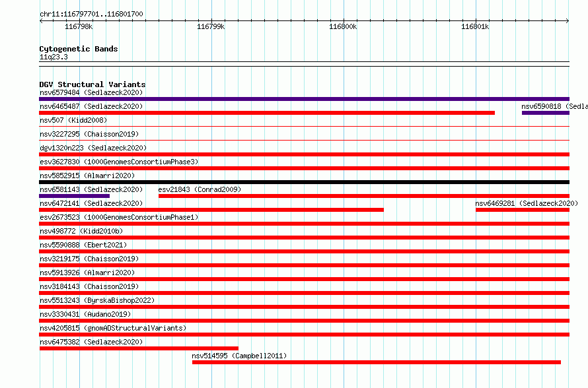The height and width of the screenshot is (388, 588).
Task: Open esv3627830 (1000GenomesConsortiumPhase3) label
Action: pyautogui.click(x=119, y=162)
